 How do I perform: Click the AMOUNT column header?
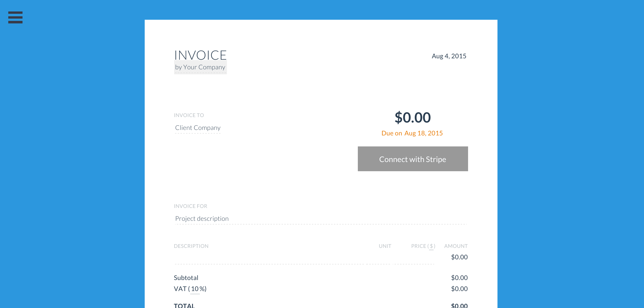point(456,246)
